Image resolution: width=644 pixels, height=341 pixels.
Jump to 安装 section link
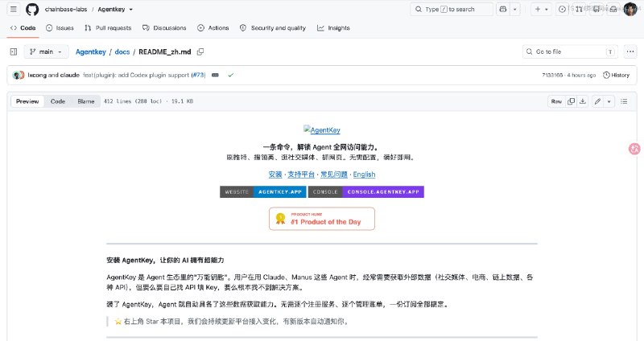point(275,175)
